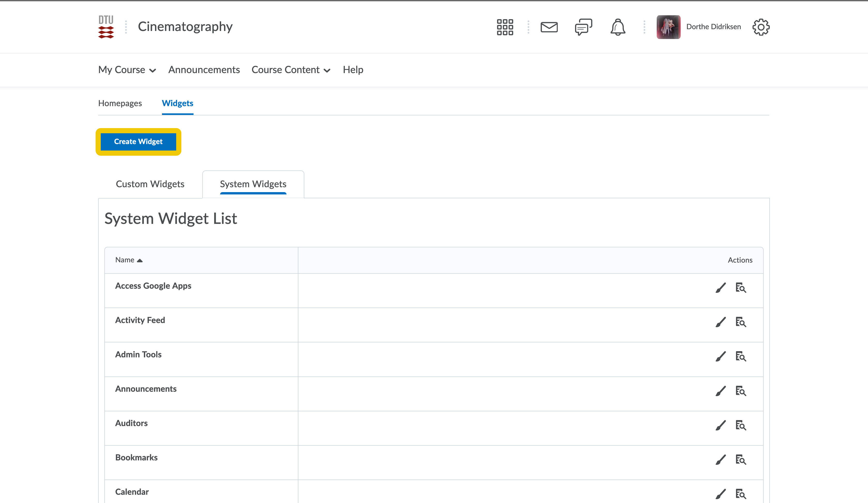Image resolution: width=868 pixels, height=503 pixels.
Task: Click the Create Widget button
Action: (x=138, y=142)
